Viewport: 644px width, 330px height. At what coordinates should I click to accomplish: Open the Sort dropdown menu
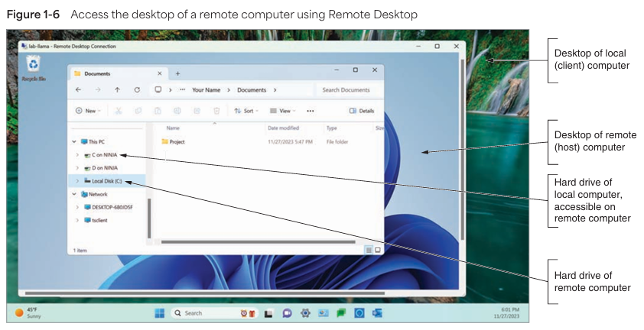246,111
